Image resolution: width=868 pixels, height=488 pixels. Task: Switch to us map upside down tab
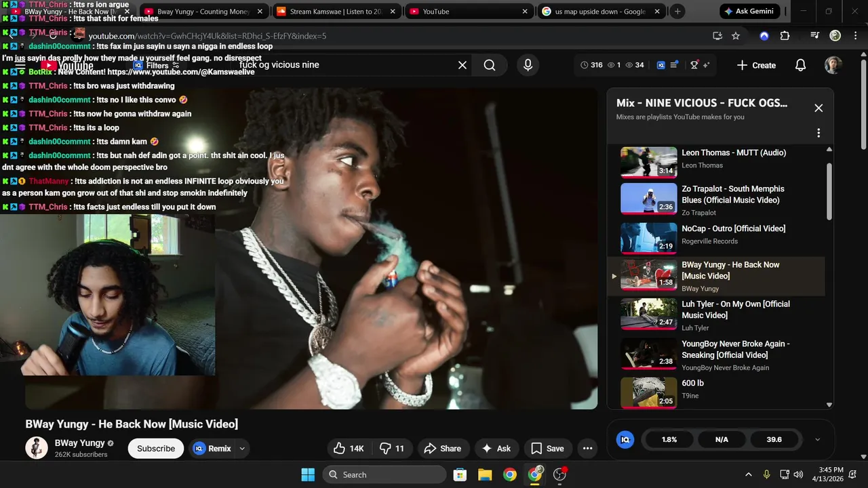coord(601,12)
